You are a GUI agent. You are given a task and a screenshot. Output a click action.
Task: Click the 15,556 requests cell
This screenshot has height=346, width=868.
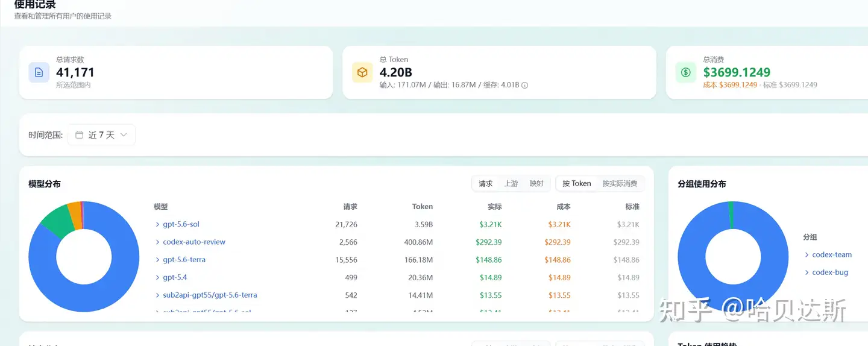tap(346, 260)
